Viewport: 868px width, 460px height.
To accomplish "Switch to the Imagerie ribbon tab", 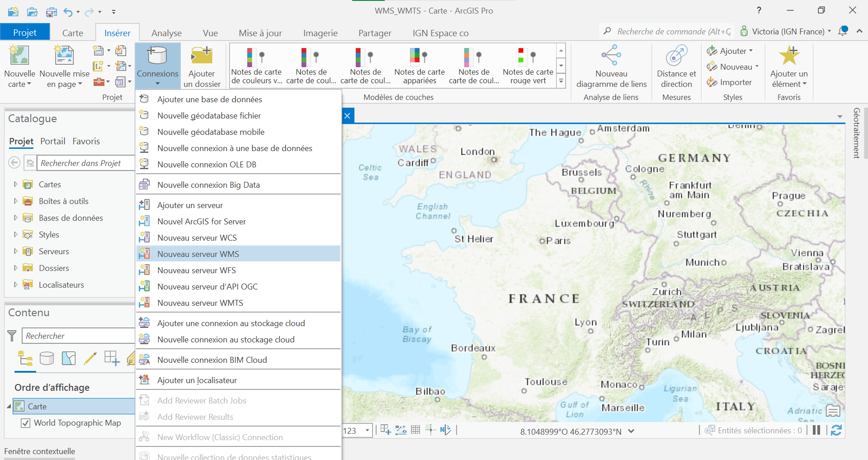I will 320,33.
